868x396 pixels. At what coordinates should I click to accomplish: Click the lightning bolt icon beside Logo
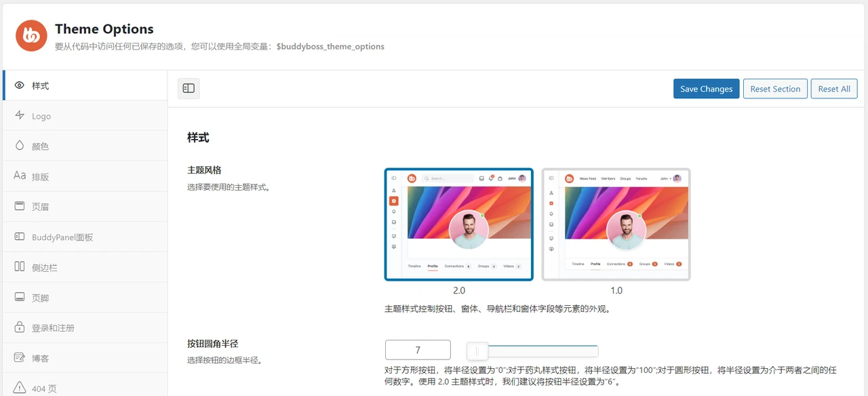(20, 116)
